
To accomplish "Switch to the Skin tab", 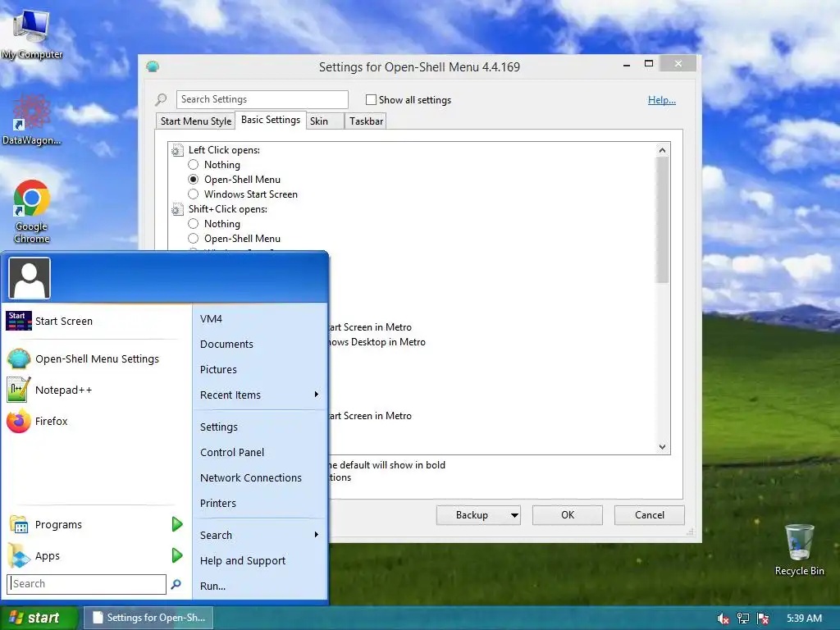I will point(325,121).
